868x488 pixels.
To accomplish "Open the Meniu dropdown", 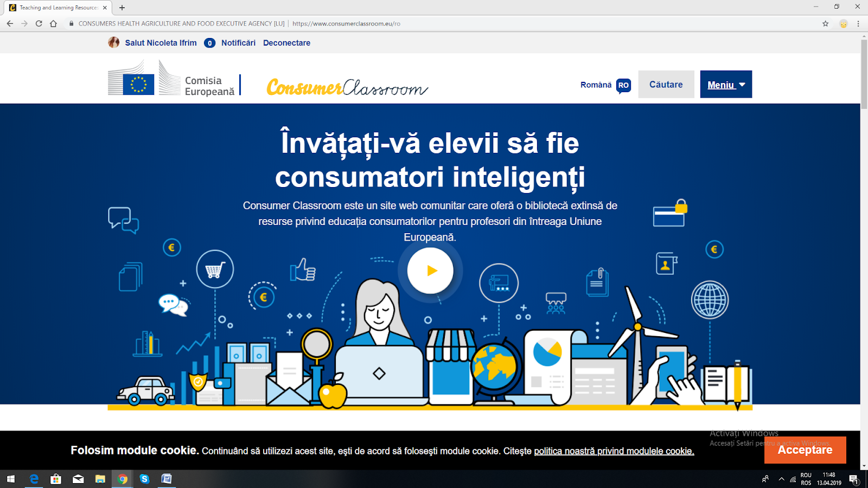I will [x=726, y=85].
